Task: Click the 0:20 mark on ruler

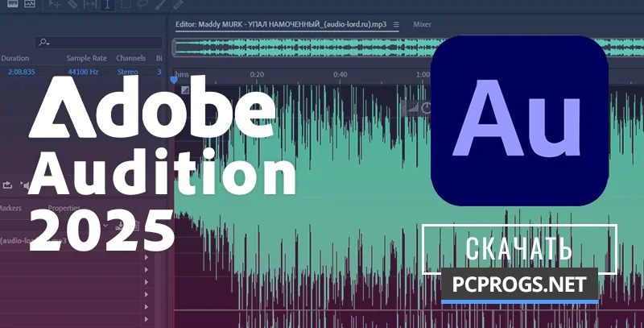Action: click(x=257, y=74)
